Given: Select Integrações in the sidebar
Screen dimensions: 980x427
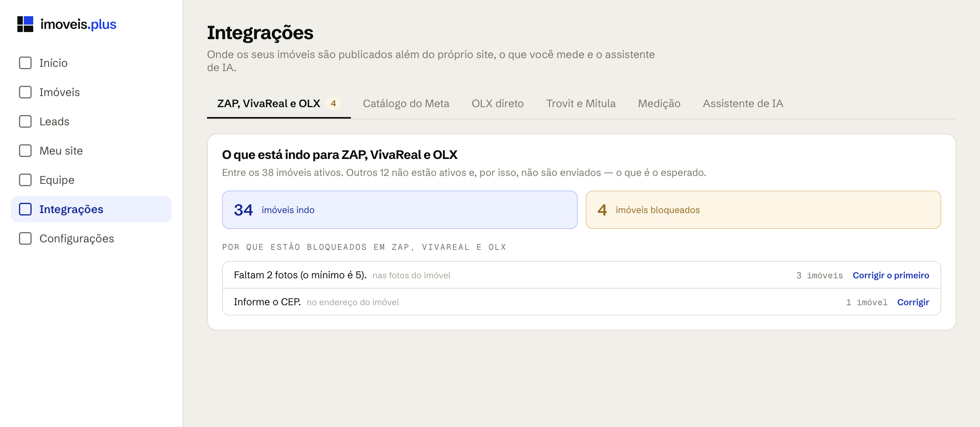Looking at the screenshot, I should pyautogui.click(x=91, y=209).
